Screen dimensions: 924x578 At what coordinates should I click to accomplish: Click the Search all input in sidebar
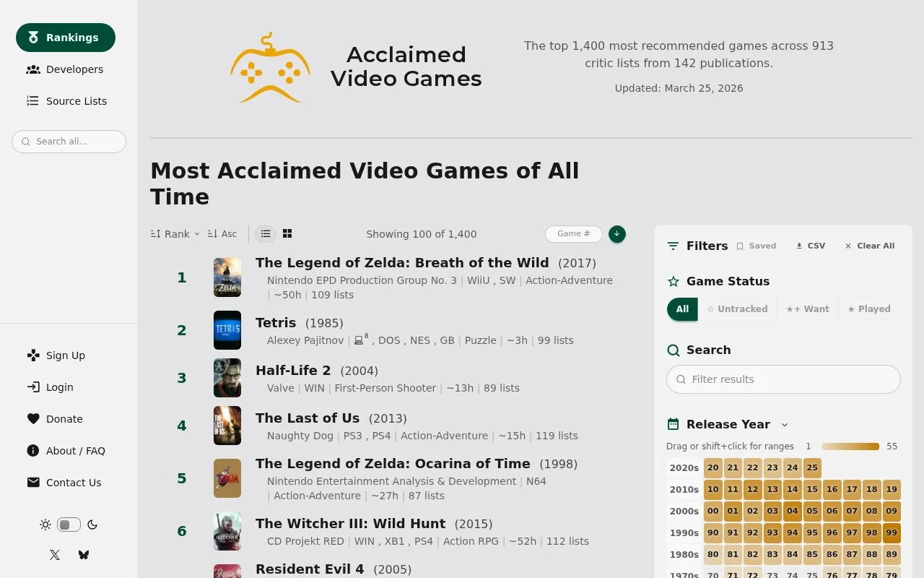pos(69,142)
